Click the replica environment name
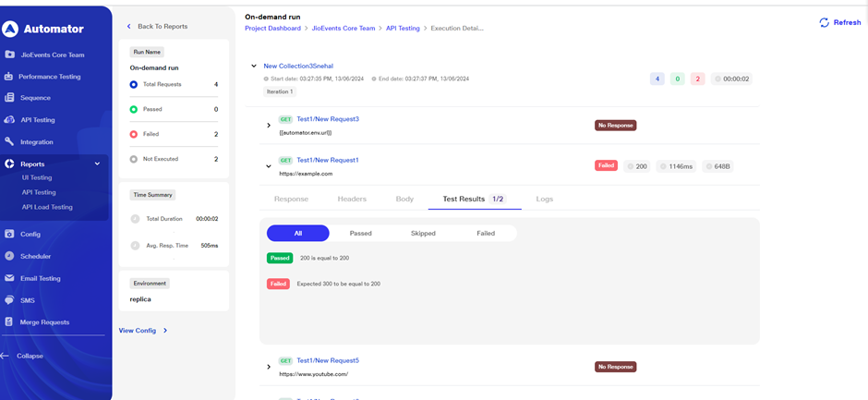The image size is (868, 400). pos(140,299)
